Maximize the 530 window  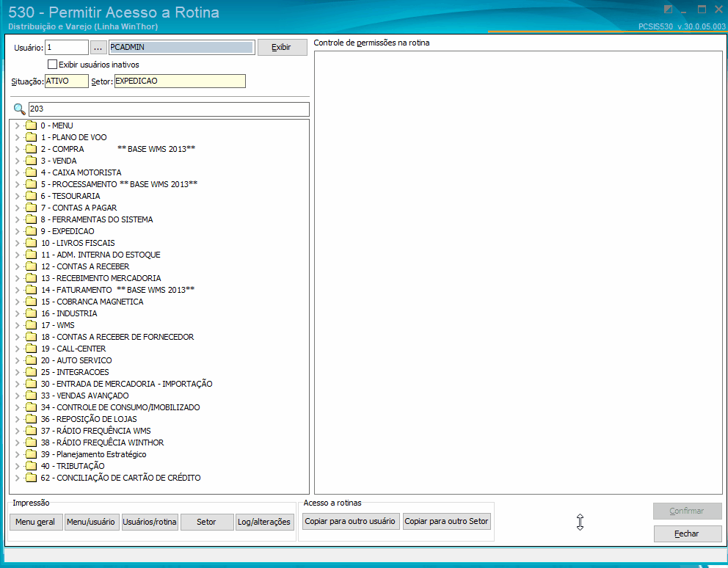point(702,10)
